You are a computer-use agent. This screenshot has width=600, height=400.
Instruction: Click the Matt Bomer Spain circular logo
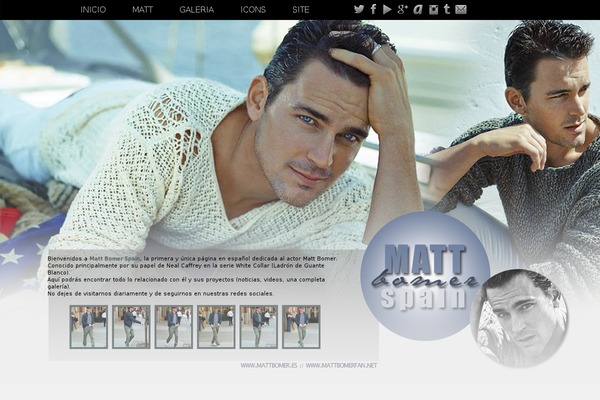[x=425, y=276]
